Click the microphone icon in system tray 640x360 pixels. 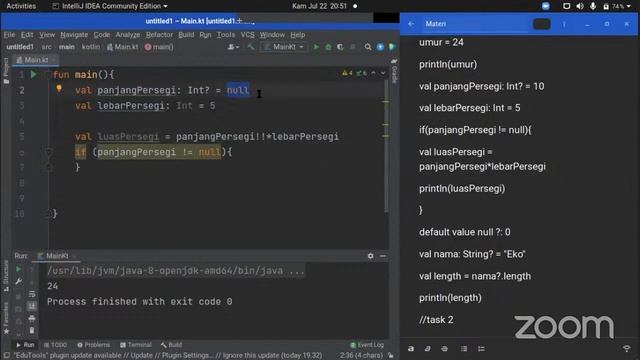coord(593,6)
